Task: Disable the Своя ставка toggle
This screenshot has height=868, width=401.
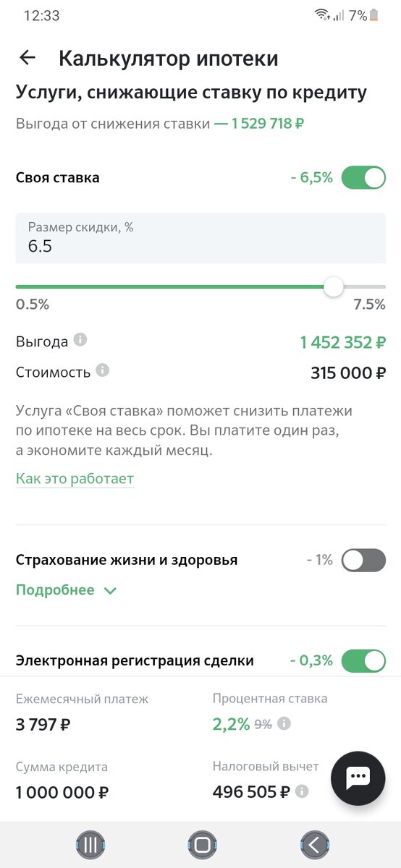Action: [363, 177]
